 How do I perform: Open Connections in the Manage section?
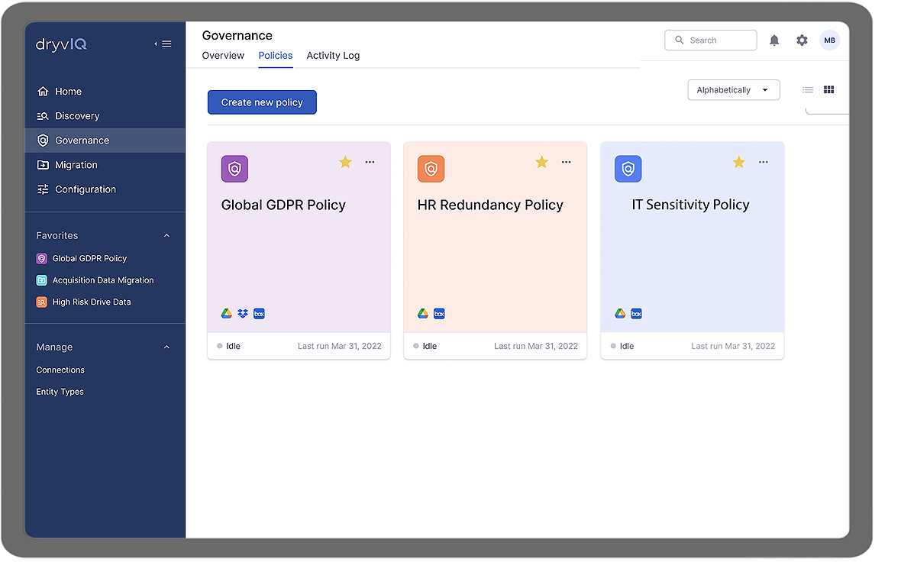tap(60, 370)
